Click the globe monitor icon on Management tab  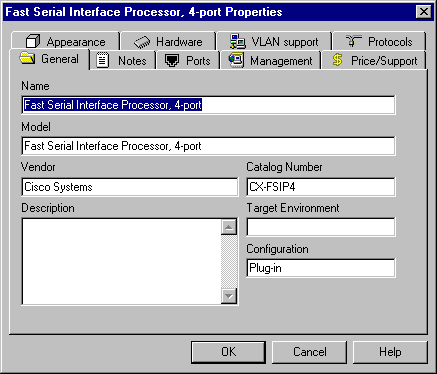pyautogui.click(x=236, y=60)
